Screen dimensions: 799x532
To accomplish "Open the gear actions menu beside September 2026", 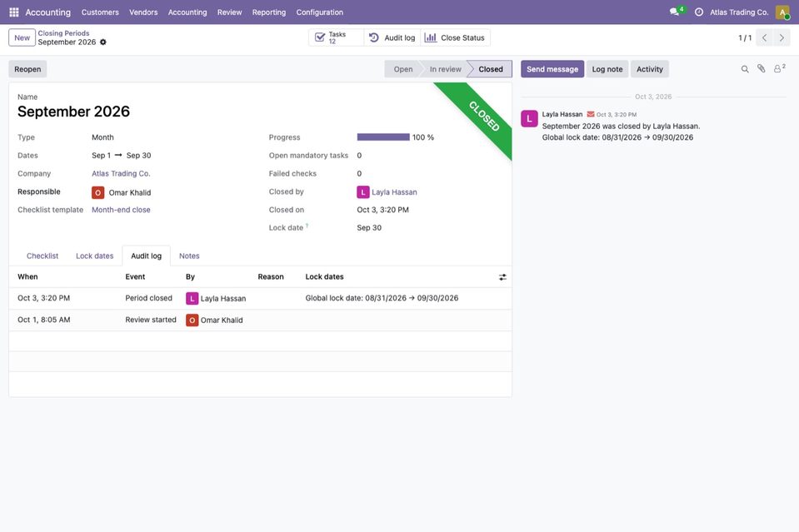I will tap(103, 42).
